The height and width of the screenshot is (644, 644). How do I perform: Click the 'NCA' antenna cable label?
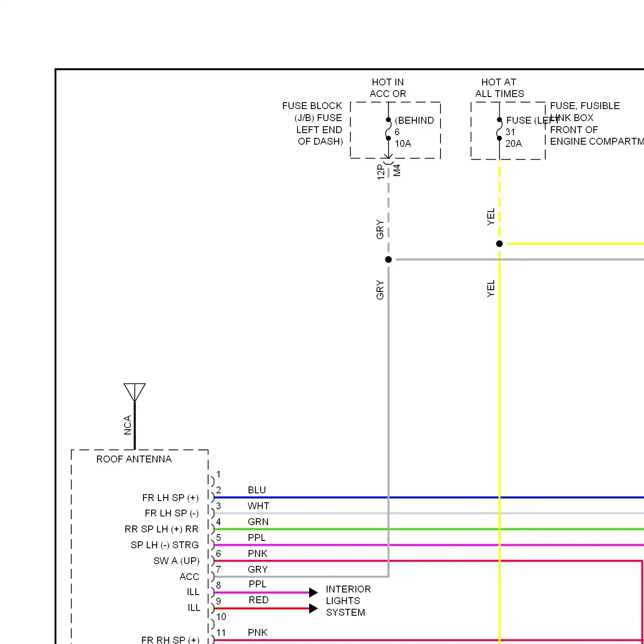click(x=128, y=425)
